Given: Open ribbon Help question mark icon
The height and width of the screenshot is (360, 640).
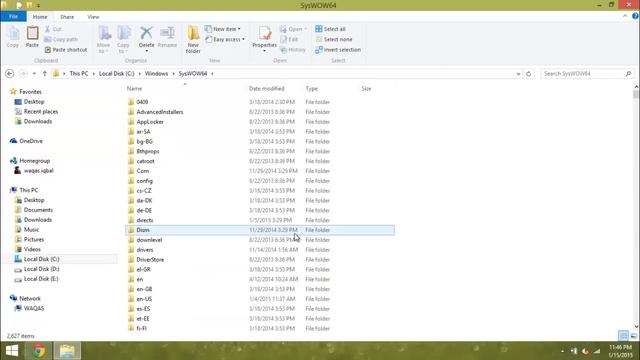Looking at the screenshot, I should (x=635, y=16).
